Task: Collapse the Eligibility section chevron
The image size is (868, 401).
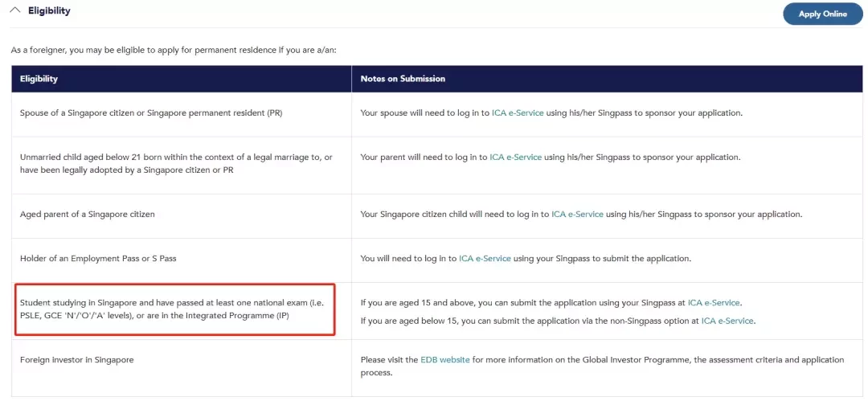Action: pyautogui.click(x=15, y=10)
